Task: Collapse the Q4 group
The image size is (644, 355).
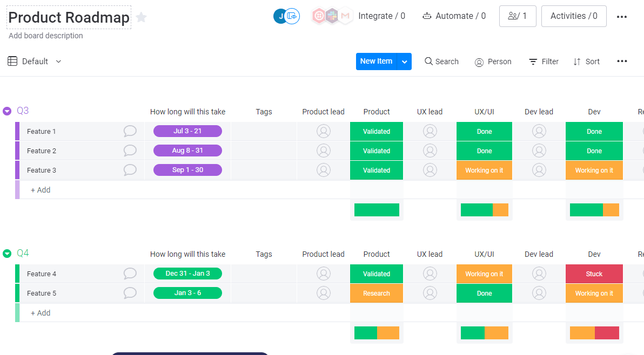Action: pos(7,253)
